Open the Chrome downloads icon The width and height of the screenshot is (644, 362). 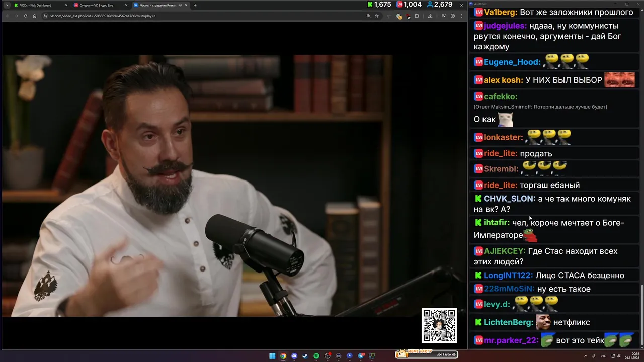tap(430, 16)
